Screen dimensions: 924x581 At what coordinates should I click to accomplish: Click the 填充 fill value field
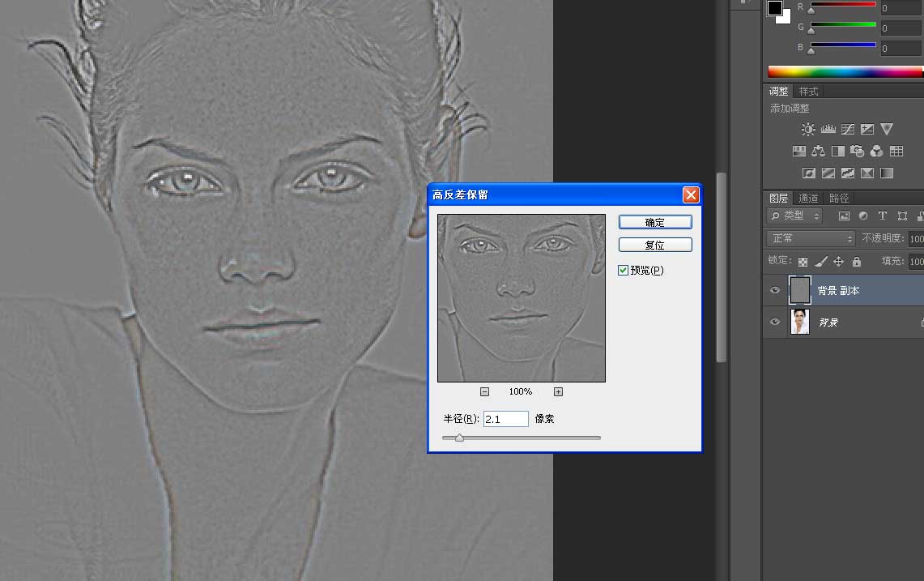coord(916,261)
